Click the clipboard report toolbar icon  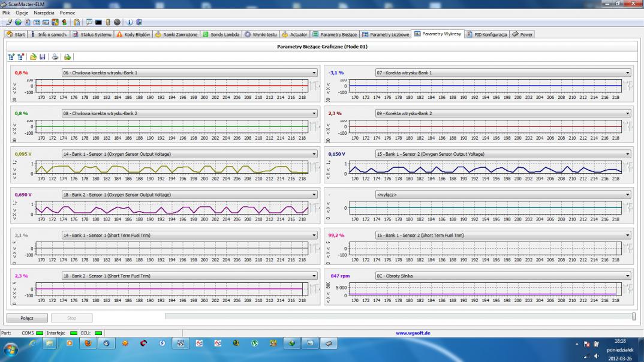[x=76, y=22]
